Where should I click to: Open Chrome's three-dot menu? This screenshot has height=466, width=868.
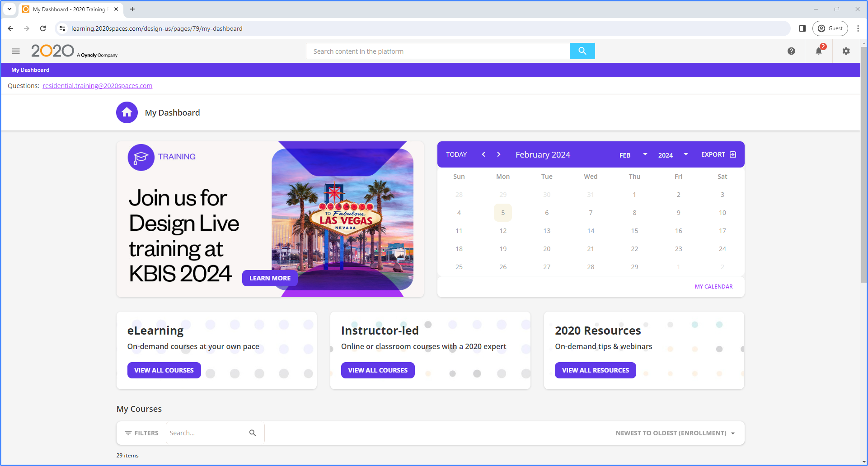[858, 28]
